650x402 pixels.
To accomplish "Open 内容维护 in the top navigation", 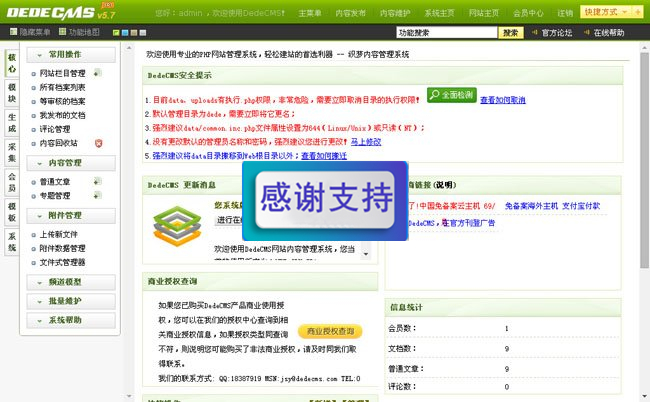I will point(395,13).
